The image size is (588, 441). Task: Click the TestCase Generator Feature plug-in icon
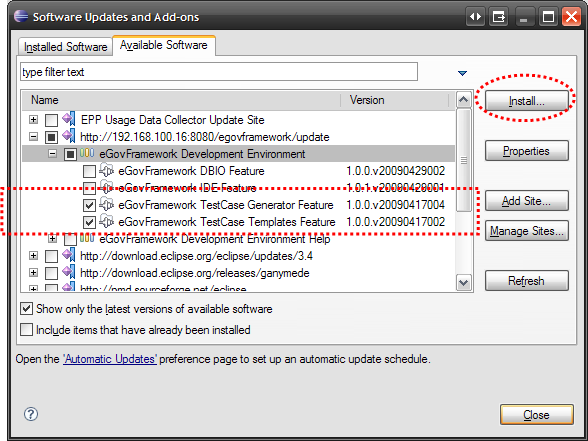tap(107, 205)
